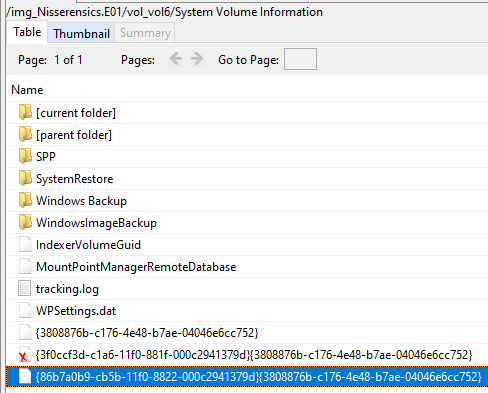
Task: Select the [current folder] row text
Action: coord(76,113)
